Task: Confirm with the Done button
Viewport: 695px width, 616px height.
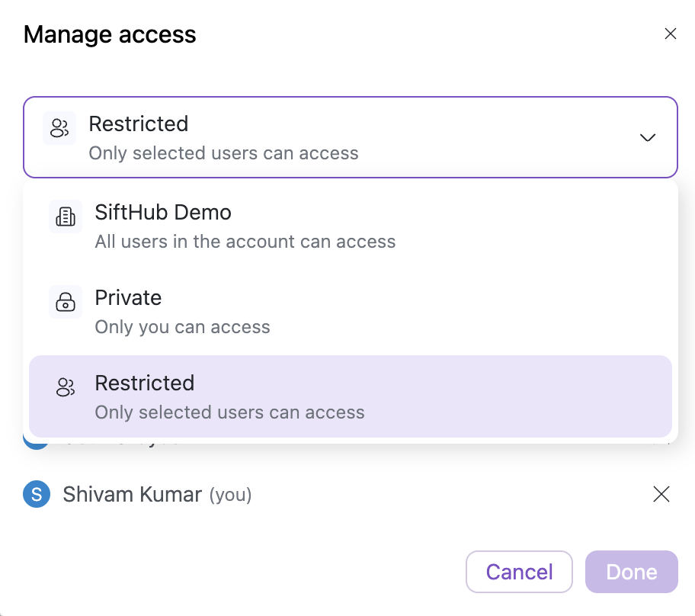Action: tap(631, 572)
